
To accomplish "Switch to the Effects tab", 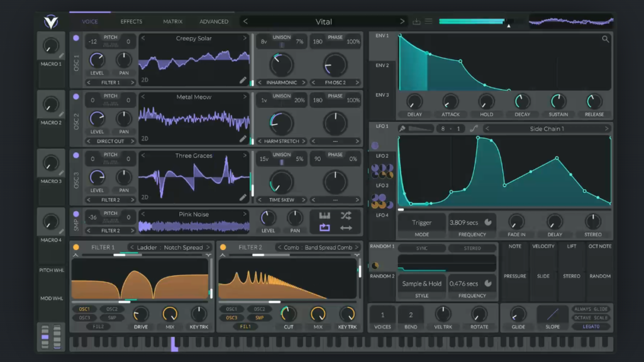I will pos(131,21).
